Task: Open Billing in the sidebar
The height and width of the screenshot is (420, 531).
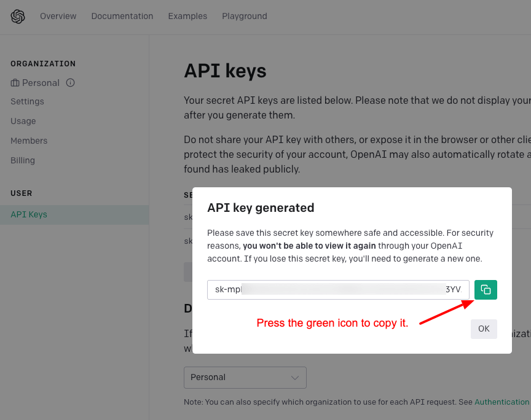Action: (x=23, y=160)
